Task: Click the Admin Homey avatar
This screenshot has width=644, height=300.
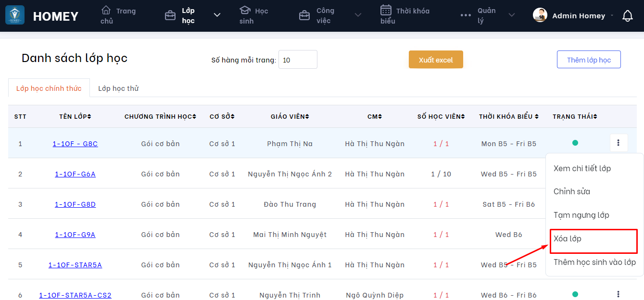Action: (540, 15)
